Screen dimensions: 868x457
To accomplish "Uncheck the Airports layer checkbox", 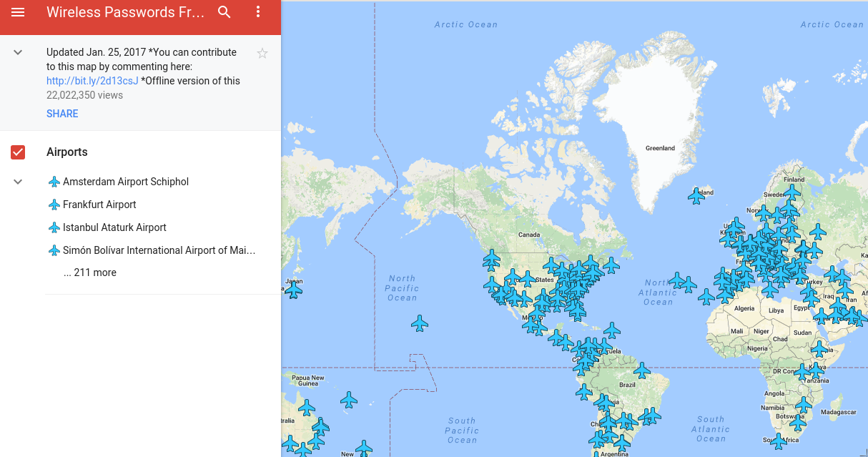I will [x=17, y=152].
